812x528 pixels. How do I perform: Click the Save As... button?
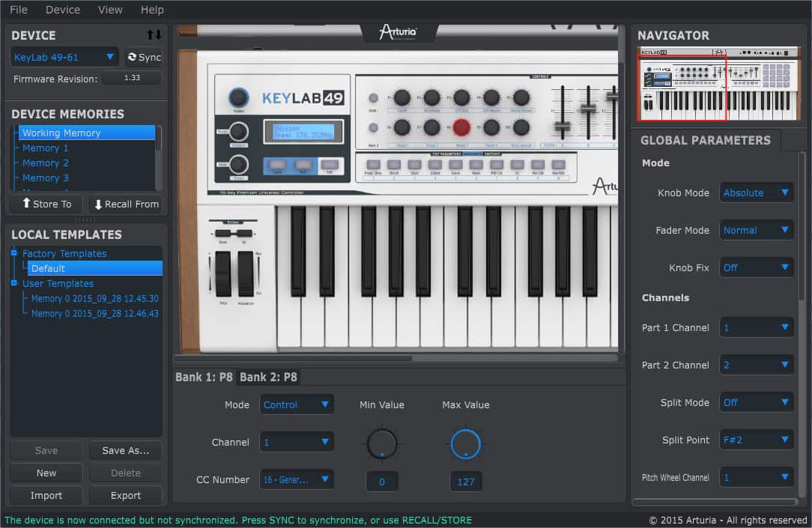click(125, 450)
